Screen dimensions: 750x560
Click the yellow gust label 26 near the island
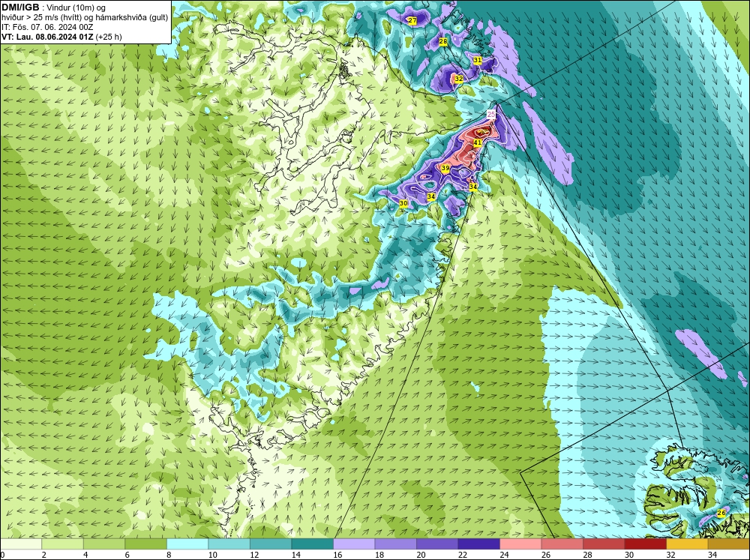tap(721, 513)
